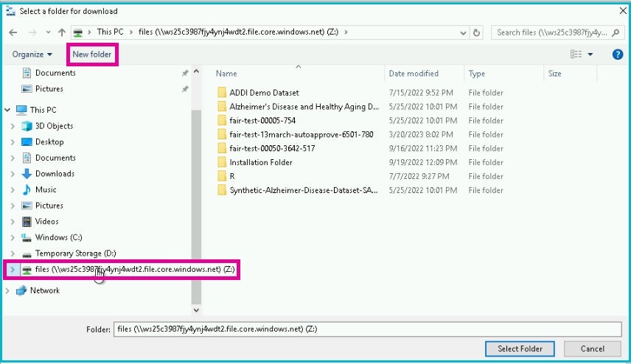The image size is (631, 364).
Task: Expand the Downloads node
Action: [13, 174]
